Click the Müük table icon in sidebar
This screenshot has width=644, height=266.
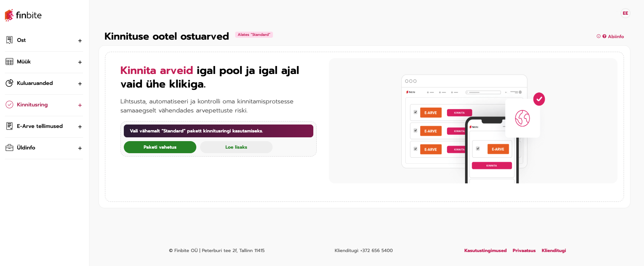9,62
